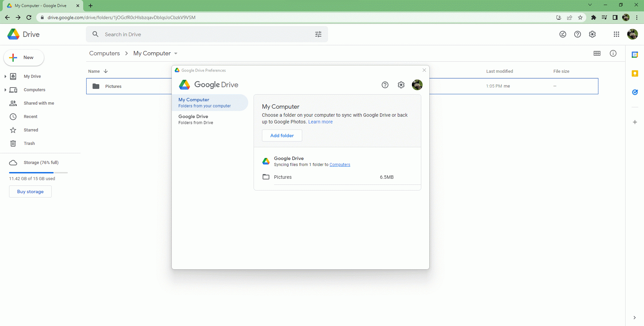Open Google Tasks side panel icon
Screen dimensions: 644x326
[635, 92]
